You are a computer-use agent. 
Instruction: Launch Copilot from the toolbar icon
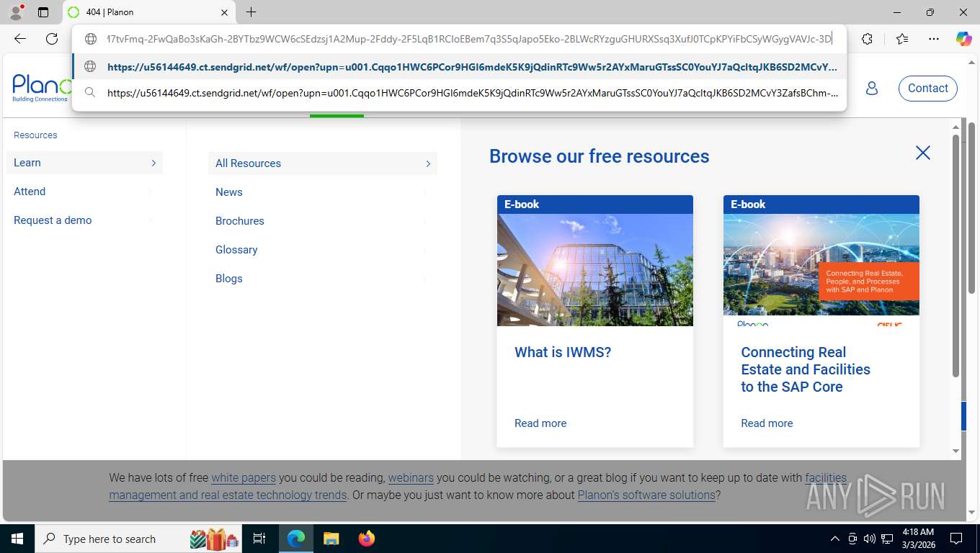963,39
